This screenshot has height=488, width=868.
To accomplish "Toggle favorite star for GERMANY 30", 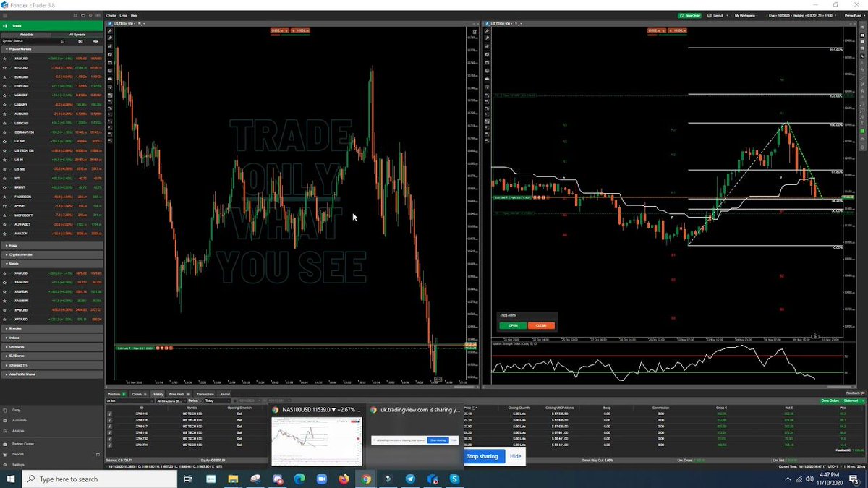I will pos(4,132).
